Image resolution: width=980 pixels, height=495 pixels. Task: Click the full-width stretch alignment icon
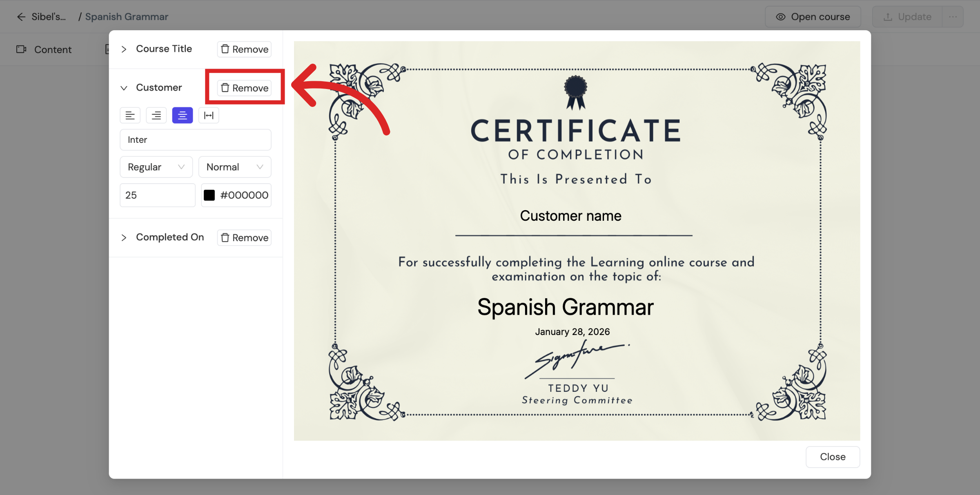[x=209, y=115]
